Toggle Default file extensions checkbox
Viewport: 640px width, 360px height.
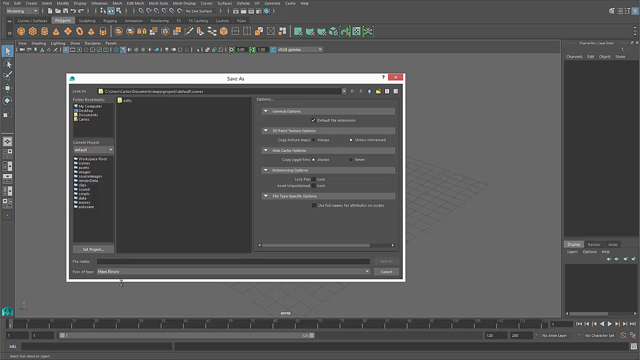pos(313,120)
